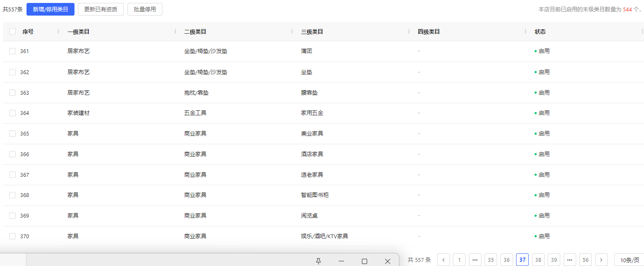Tick the checkbox for row 370

click(x=13, y=237)
